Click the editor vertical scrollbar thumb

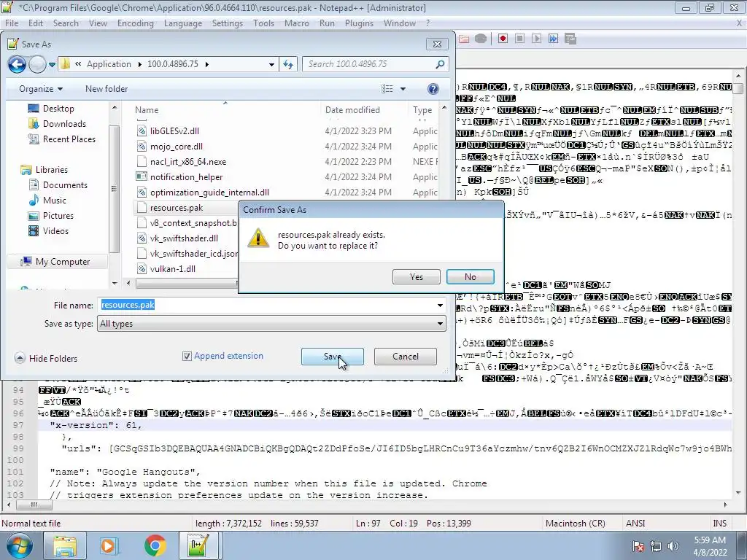point(738,88)
